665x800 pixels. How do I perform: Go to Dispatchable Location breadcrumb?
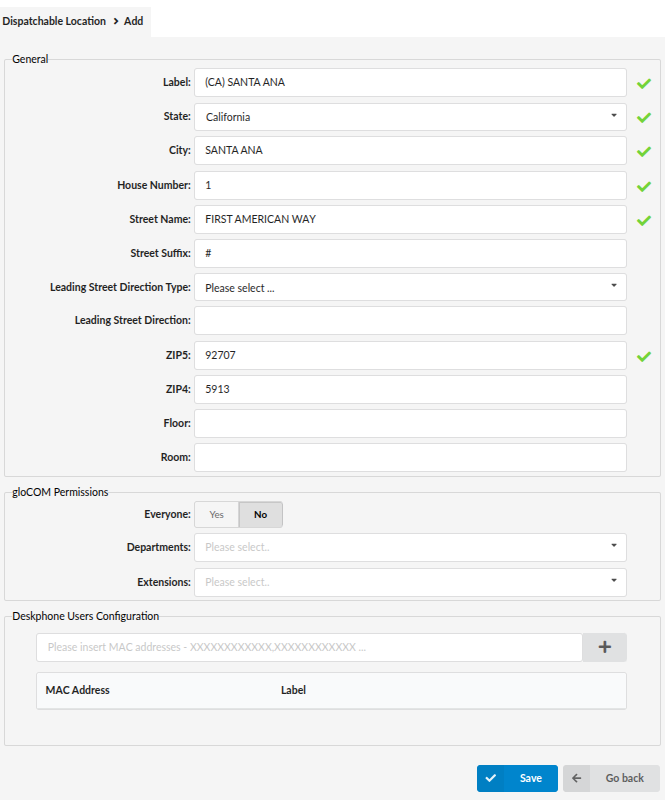coord(53,21)
